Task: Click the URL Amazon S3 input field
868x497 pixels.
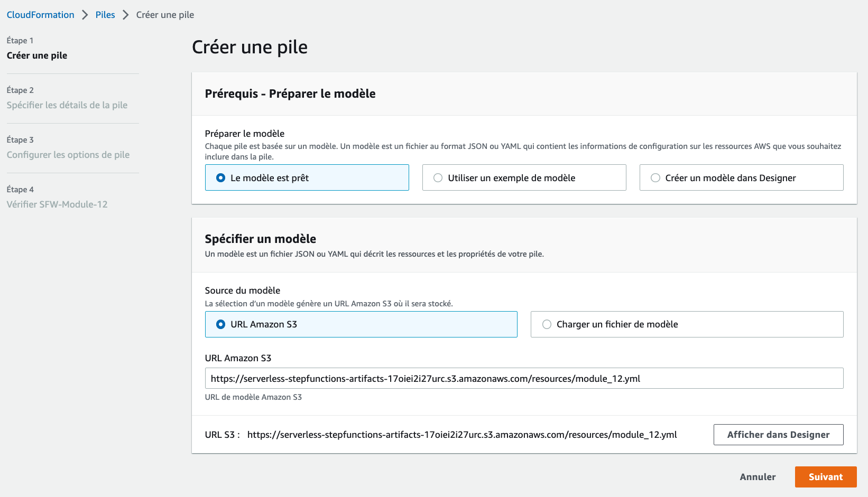Action: tap(524, 378)
